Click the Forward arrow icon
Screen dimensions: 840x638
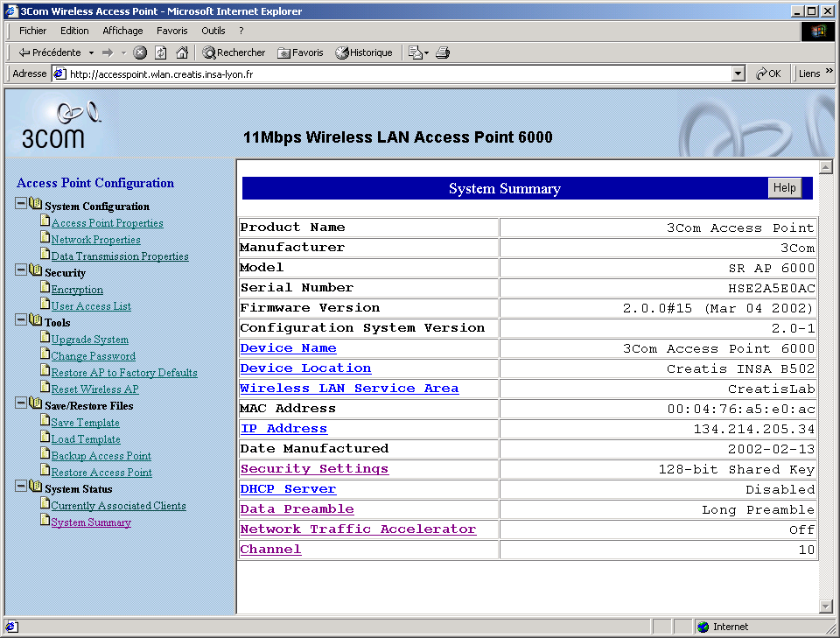[x=108, y=53]
